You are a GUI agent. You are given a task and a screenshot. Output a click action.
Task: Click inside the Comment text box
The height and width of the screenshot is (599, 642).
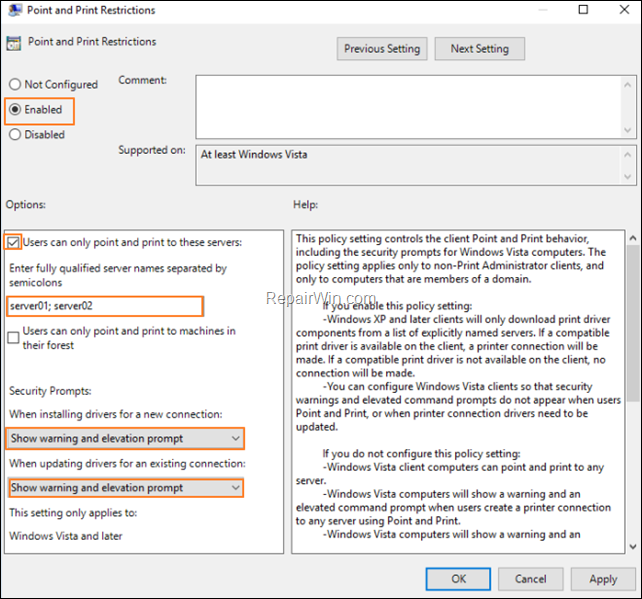(408, 107)
